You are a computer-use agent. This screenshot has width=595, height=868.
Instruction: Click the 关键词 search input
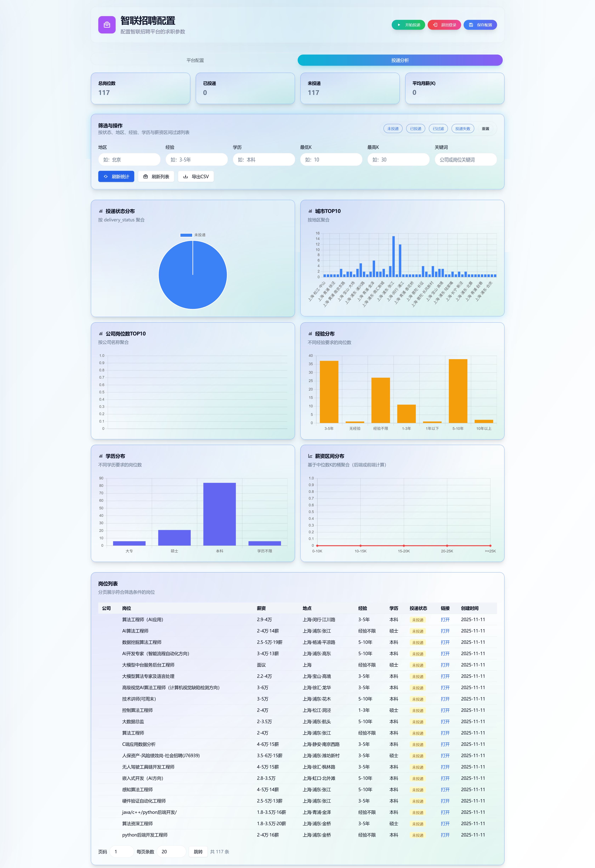pos(465,159)
